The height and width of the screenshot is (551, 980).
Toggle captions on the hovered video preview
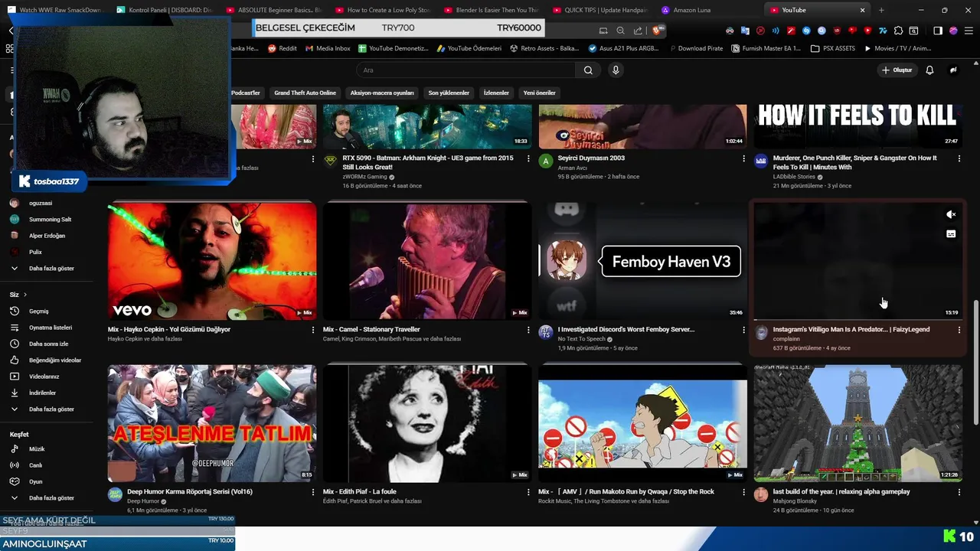click(x=951, y=234)
